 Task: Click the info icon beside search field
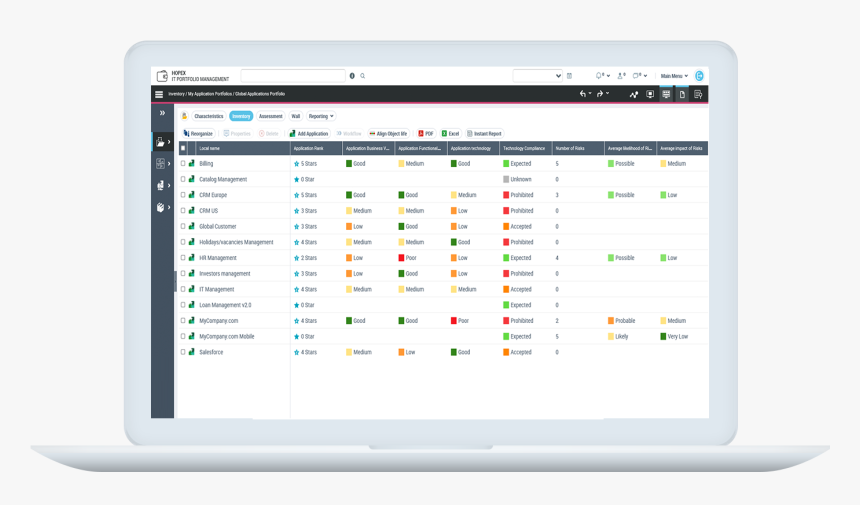click(x=352, y=76)
